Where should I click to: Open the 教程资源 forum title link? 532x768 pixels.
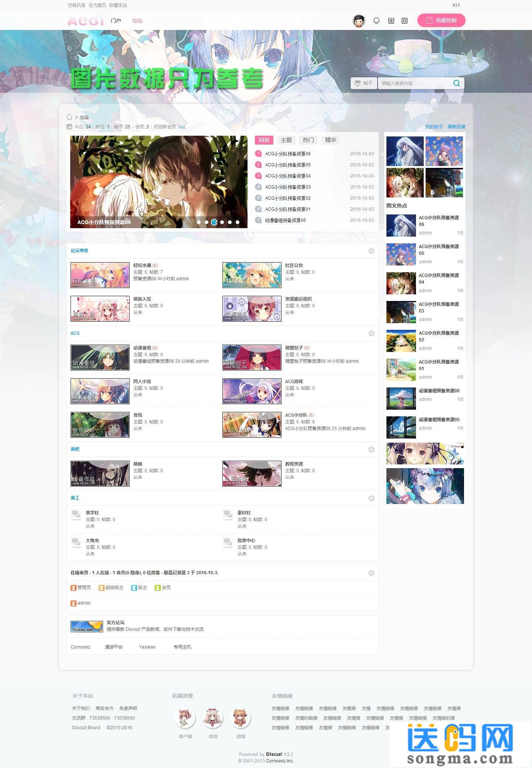coord(294,464)
